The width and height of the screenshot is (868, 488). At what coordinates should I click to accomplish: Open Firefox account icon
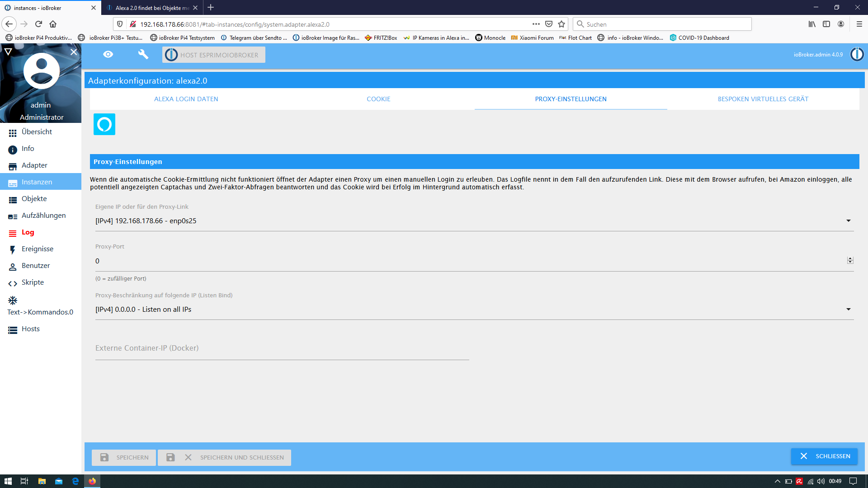pos(841,24)
